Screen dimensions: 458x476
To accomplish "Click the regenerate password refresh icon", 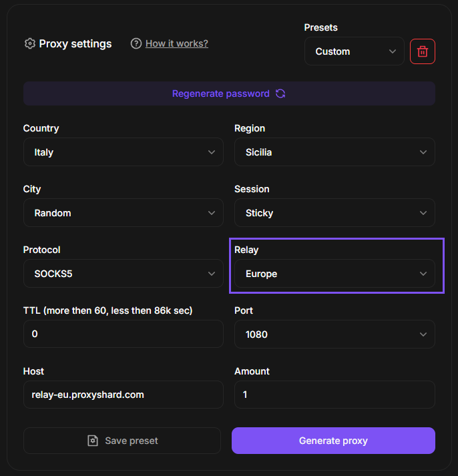I will [280, 94].
